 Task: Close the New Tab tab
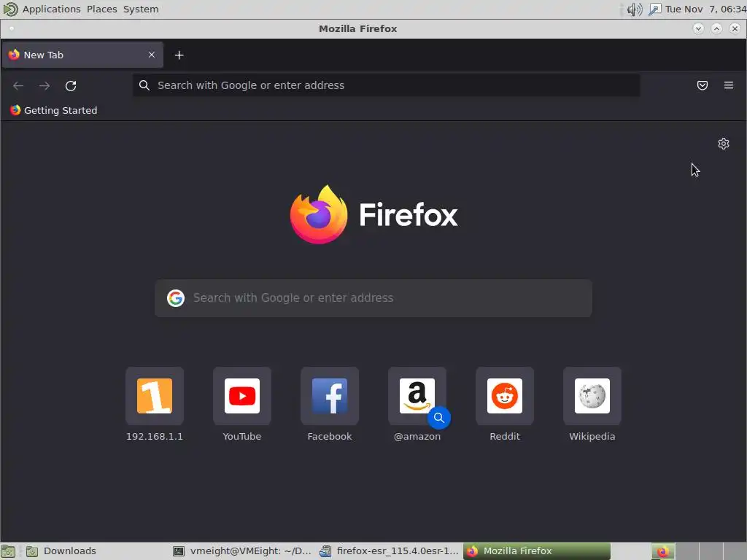(152, 55)
